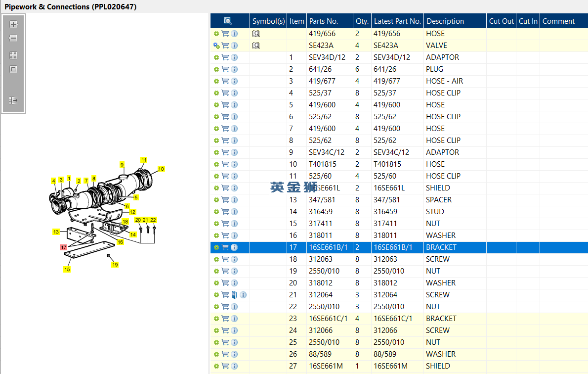588x374 pixels.
Task: Sort by the Qty. column header
Action: click(362, 21)
